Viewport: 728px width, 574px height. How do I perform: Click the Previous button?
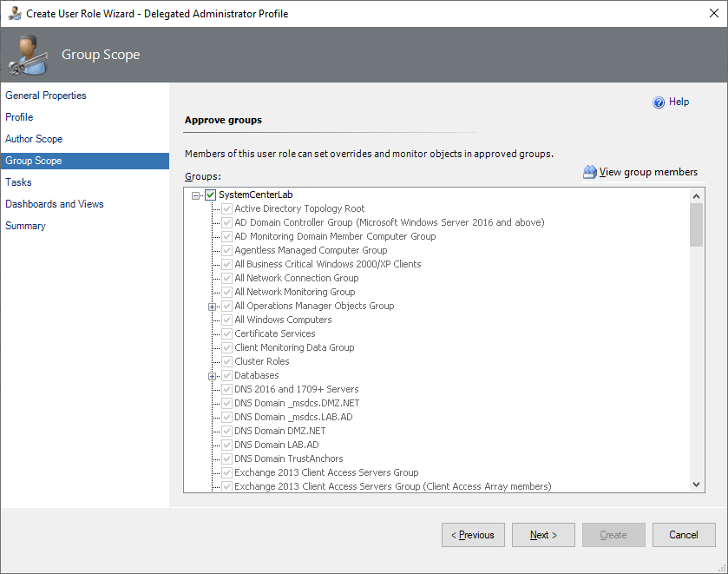pyautogui.click(x=473, y=535)
